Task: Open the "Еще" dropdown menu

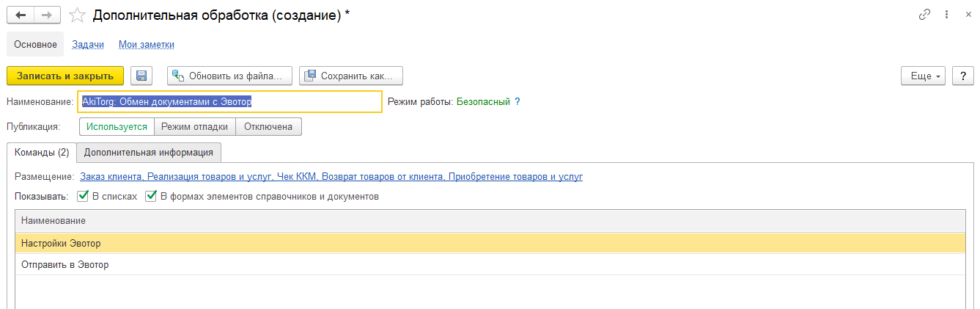Action: [x=923, y=76]
